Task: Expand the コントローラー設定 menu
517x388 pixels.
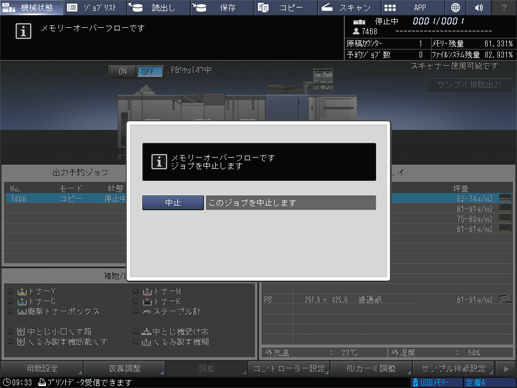Action: pos(289,369)
